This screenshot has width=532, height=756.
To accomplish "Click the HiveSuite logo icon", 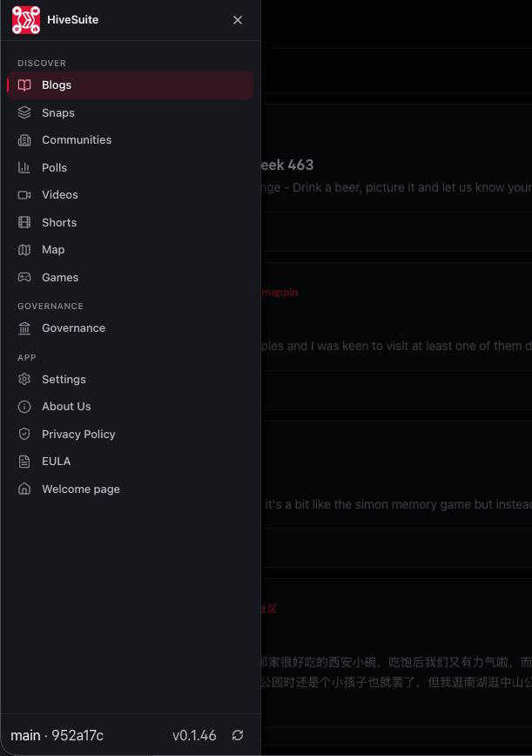I will pyautogui.click(x=26, y=20).
